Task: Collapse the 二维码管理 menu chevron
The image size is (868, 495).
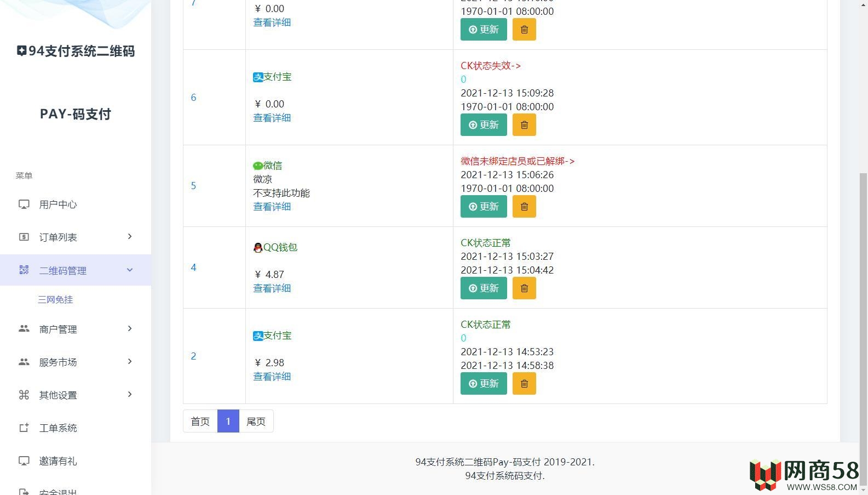Action: coord(130,270)
